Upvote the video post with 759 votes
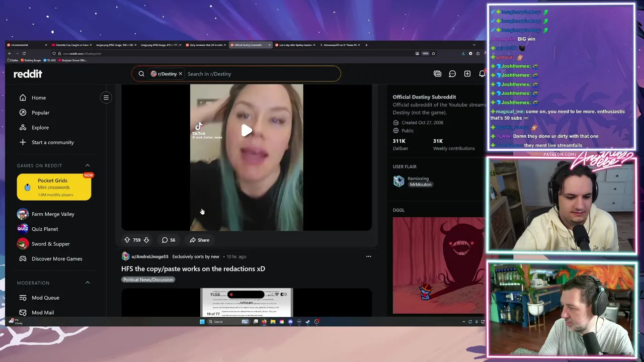 pos(127,240)
